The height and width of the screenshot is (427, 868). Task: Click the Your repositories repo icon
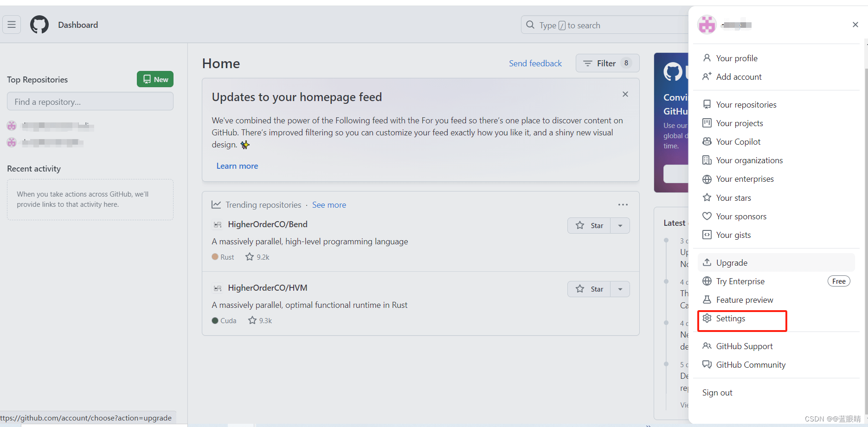pyautogui.click(x=707, y=104)
